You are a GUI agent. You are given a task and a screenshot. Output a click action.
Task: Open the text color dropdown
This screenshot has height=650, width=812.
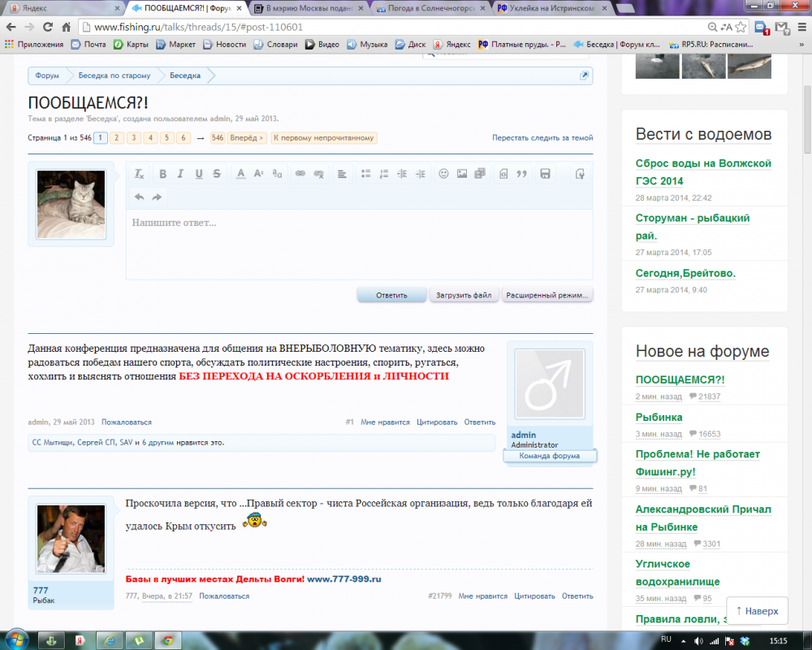tap(240, 174)
